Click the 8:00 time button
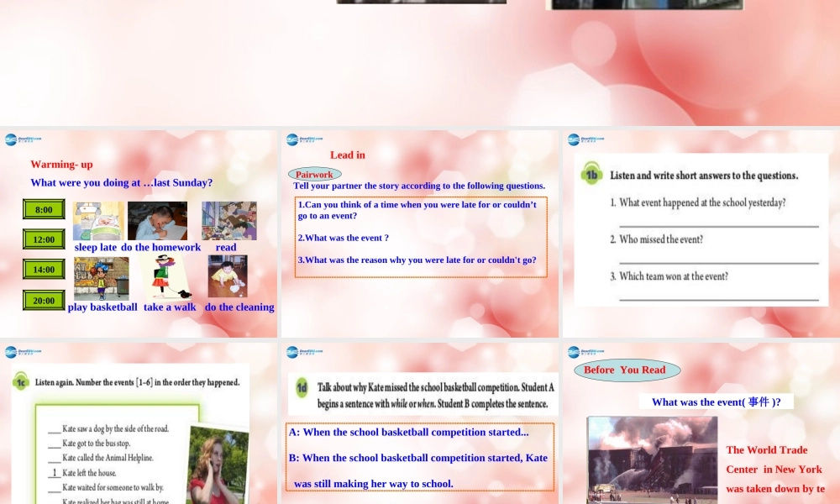This screenshot has height=504, width=840. coord(44,209)
